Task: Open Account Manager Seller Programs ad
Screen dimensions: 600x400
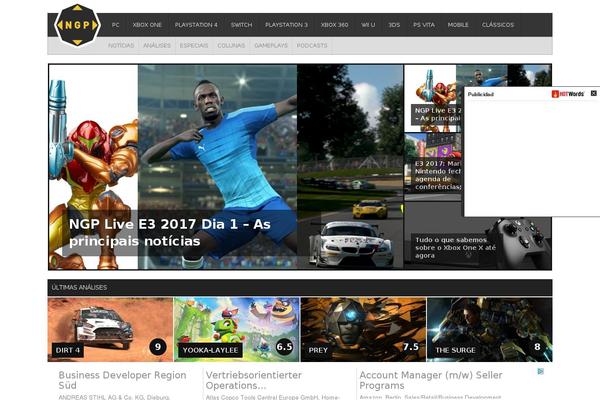Action: click(x=431, y=380)
